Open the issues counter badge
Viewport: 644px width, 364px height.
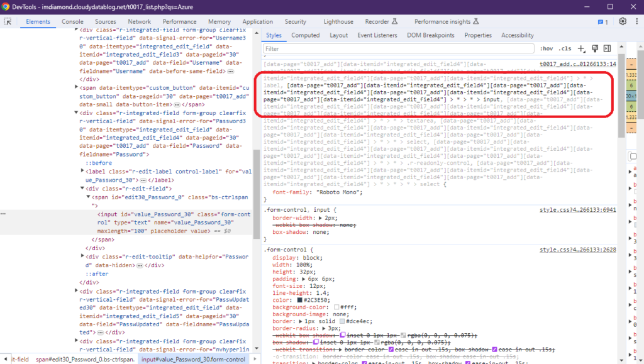602,22
